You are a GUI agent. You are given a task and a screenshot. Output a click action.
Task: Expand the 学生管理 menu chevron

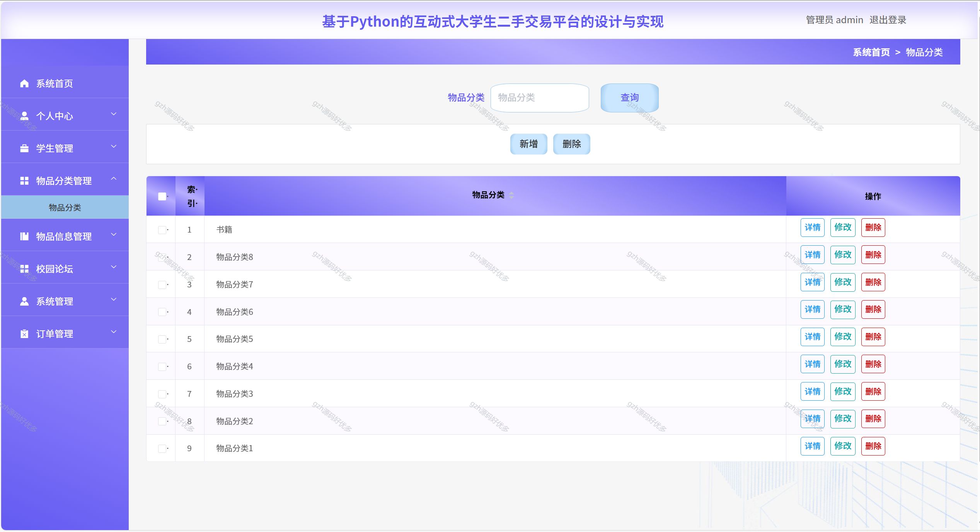pyautogui.click(x=114, y=147)
